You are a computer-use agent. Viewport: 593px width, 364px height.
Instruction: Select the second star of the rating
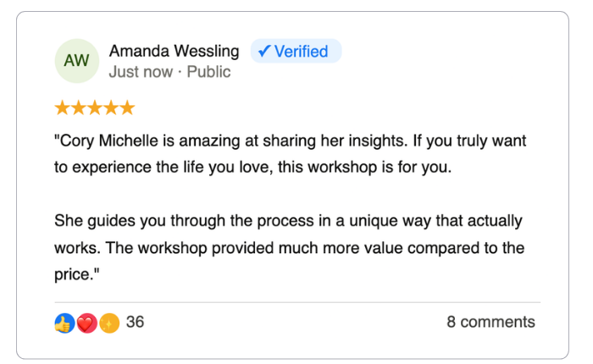[x=78, y=108]
